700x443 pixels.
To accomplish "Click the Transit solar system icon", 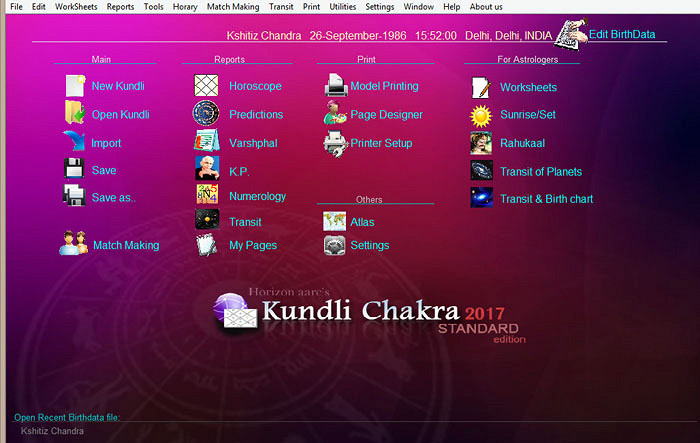I will tap(207, 219).
